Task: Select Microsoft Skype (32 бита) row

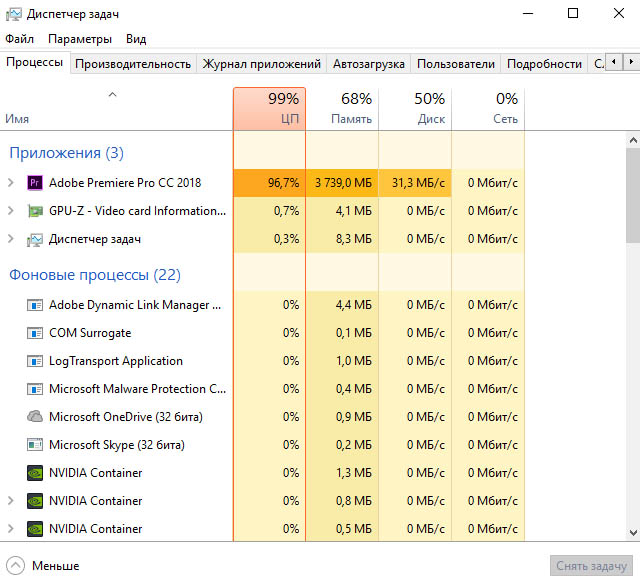Action: click(262, 445)
